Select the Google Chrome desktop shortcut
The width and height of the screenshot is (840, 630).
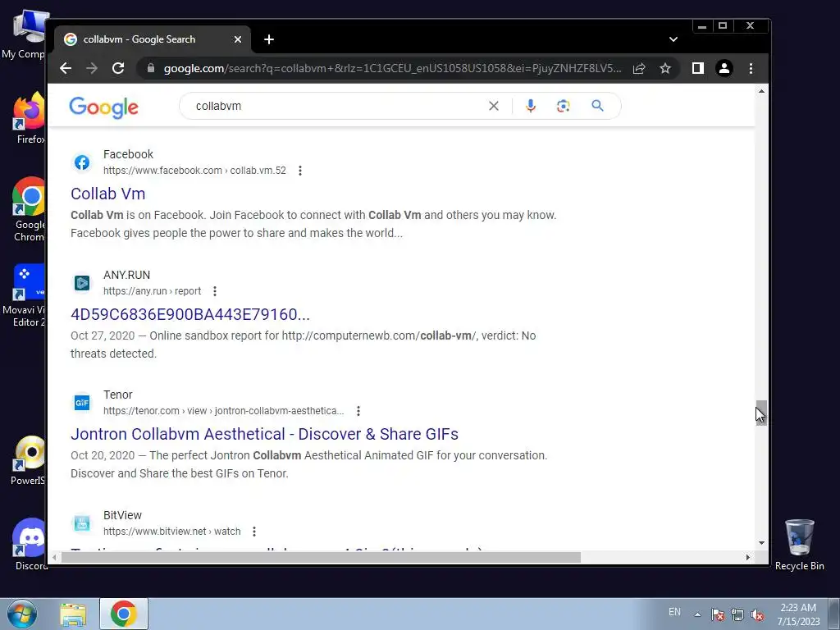pos(30,210)
